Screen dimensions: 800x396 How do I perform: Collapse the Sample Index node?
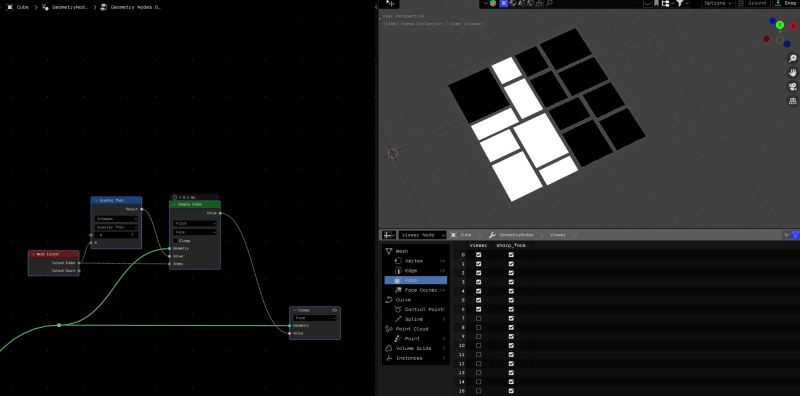(x=175, y=204)
